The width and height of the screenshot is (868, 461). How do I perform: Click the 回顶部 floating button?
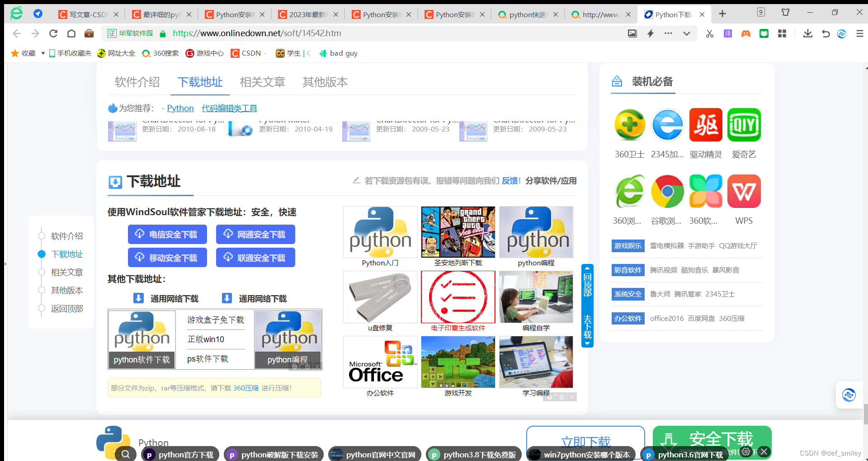tap(587, 284)
